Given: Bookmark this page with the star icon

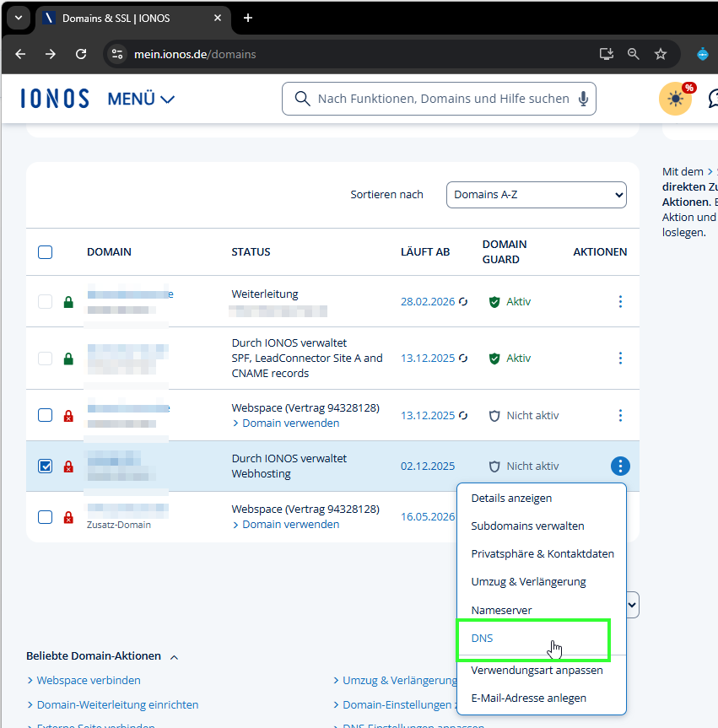Looking at the screenshot, I should [x=661, y=54].
